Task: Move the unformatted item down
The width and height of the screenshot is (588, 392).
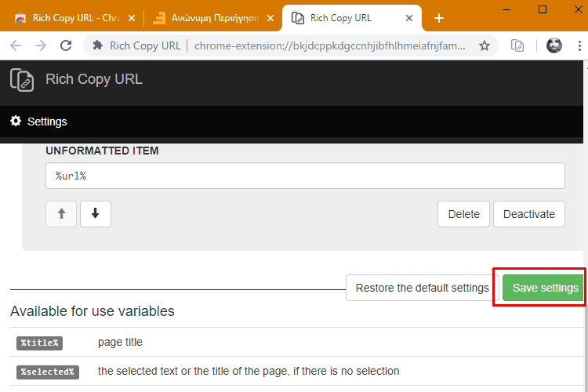Action: [x=95, y=214]
